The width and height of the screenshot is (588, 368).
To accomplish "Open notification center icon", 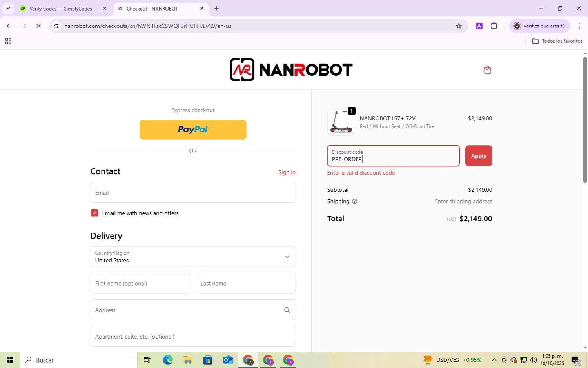I will click(x=575, y=360).
